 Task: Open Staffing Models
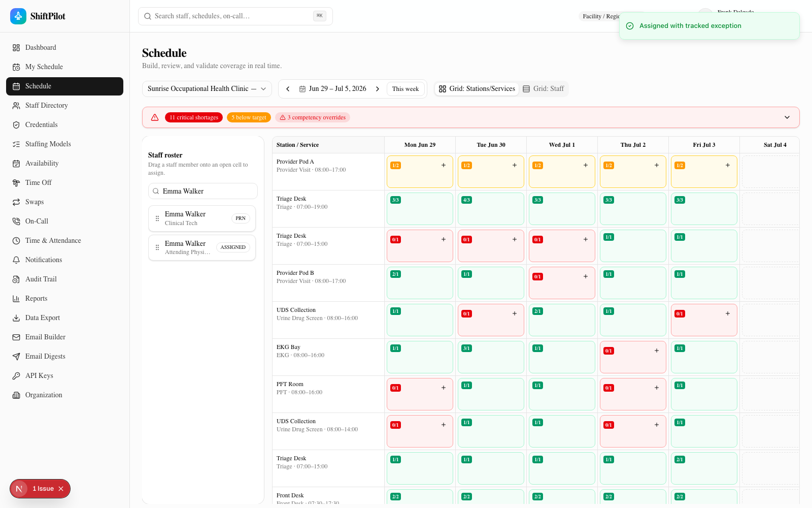point(64,144)
